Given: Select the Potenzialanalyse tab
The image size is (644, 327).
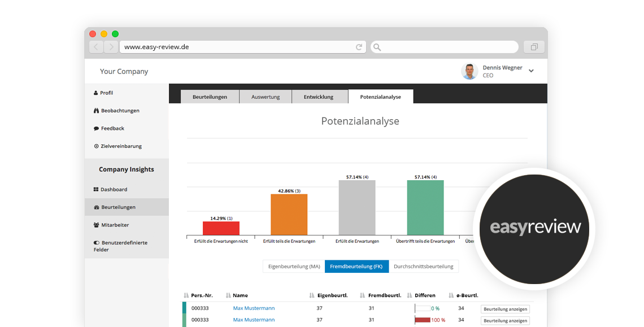Looking at the screenshot, I should [x=381, y=97].
